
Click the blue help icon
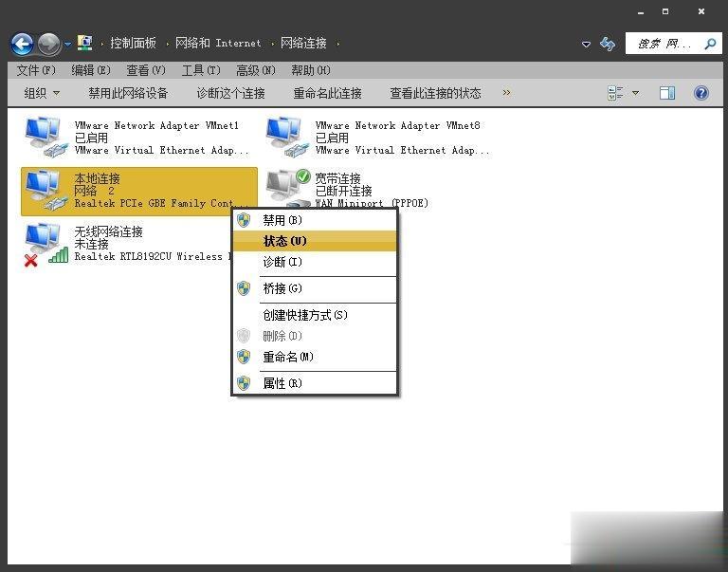pyautogui.click(x=701, y=93)
